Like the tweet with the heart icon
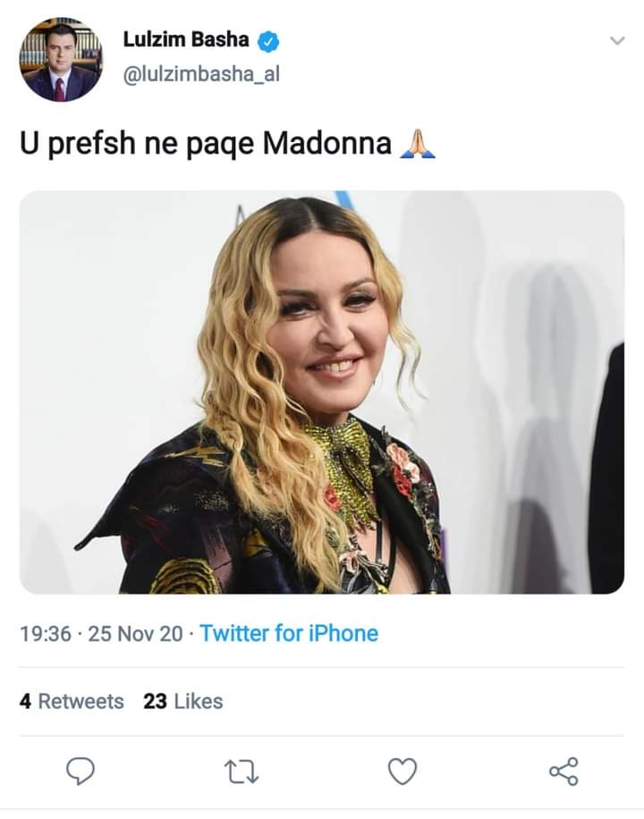644x819 pixels. click(402, 771)
